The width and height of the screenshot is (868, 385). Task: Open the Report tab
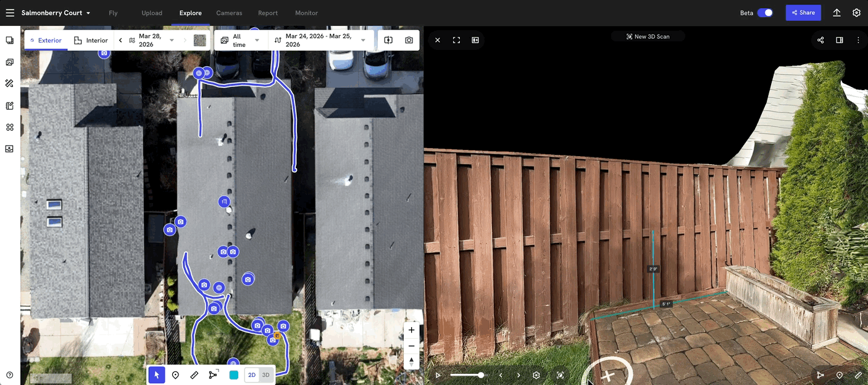[x=268, y=13]
